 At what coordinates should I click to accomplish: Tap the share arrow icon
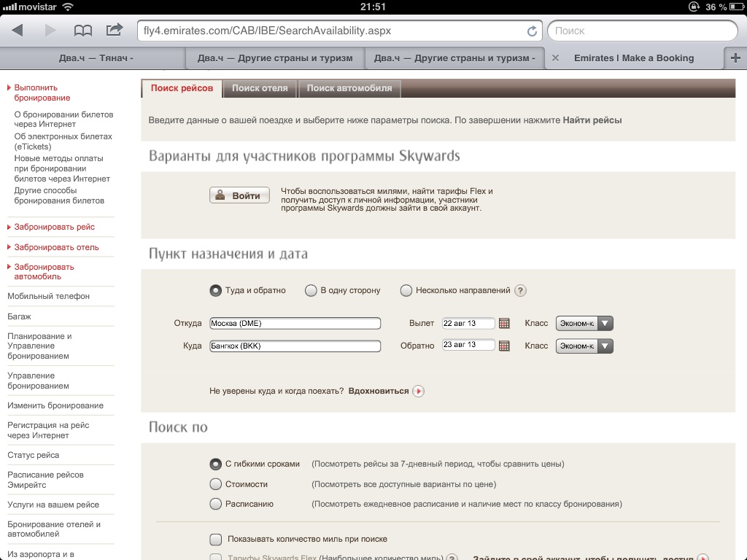(115, 30)
